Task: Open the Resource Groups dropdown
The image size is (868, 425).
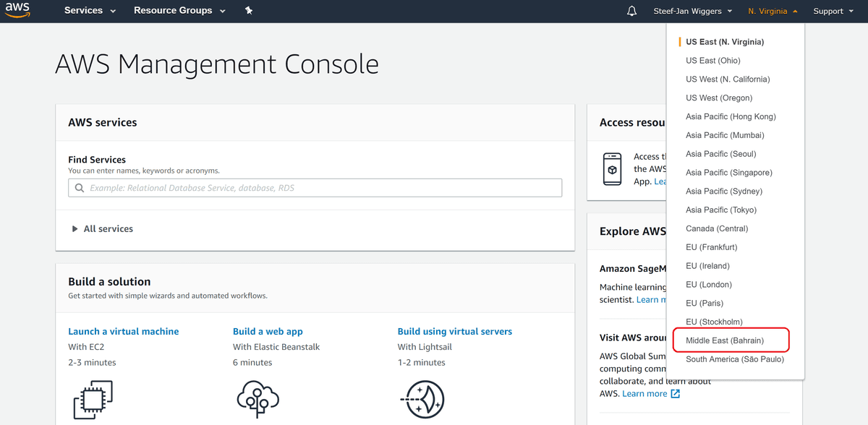Action: pos(179,11)
